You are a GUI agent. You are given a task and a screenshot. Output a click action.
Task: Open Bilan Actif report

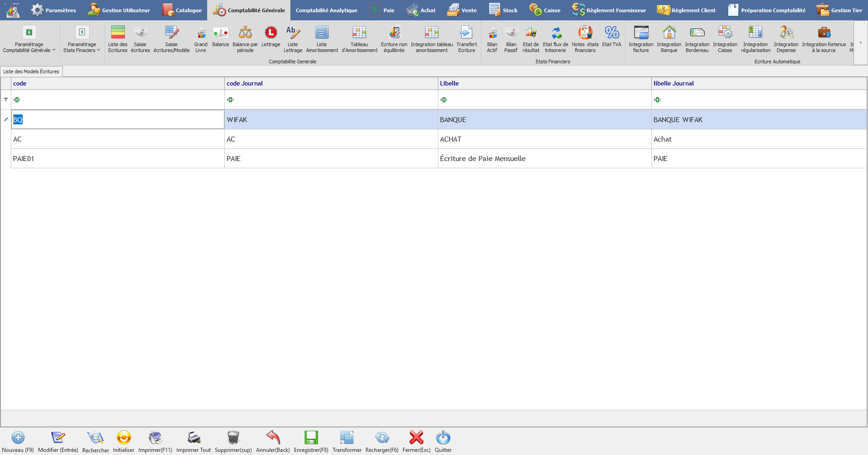pyautogui.click(x=492, y=39)
